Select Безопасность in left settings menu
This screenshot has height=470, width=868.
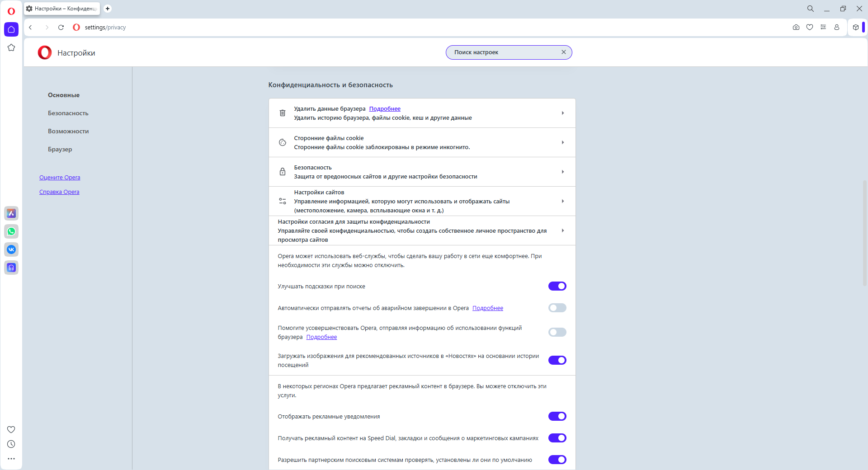coord(68,113)
